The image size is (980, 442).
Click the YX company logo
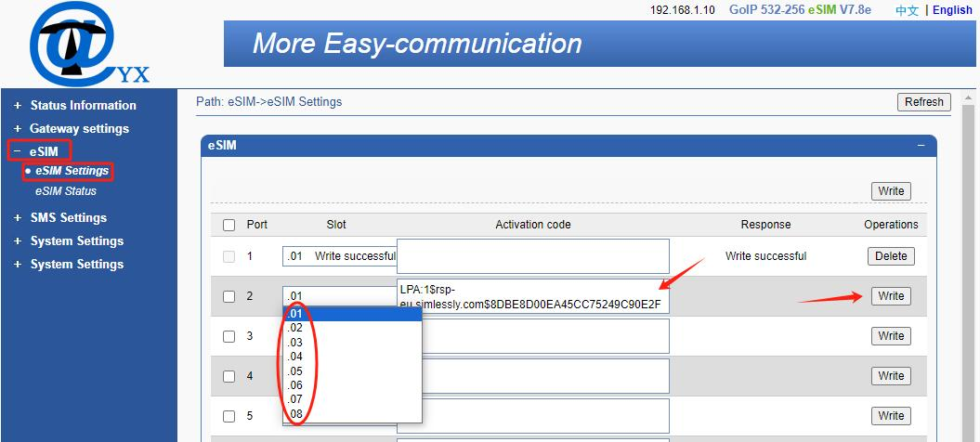89,45
